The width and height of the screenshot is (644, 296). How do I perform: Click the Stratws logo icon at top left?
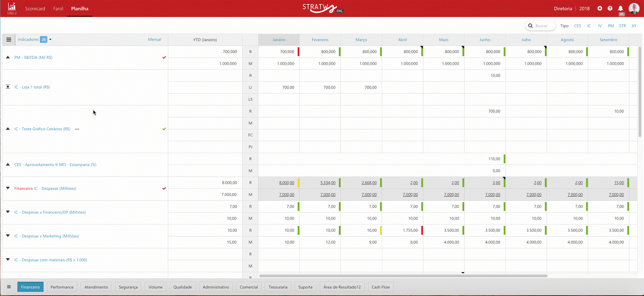pos(12,7)
